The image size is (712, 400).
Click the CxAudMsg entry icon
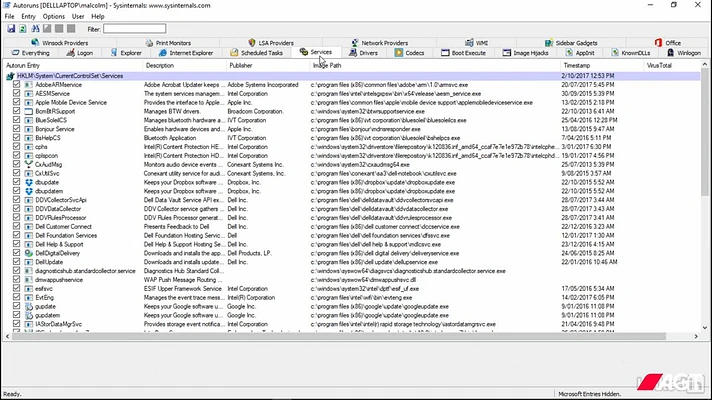point(29,164)
